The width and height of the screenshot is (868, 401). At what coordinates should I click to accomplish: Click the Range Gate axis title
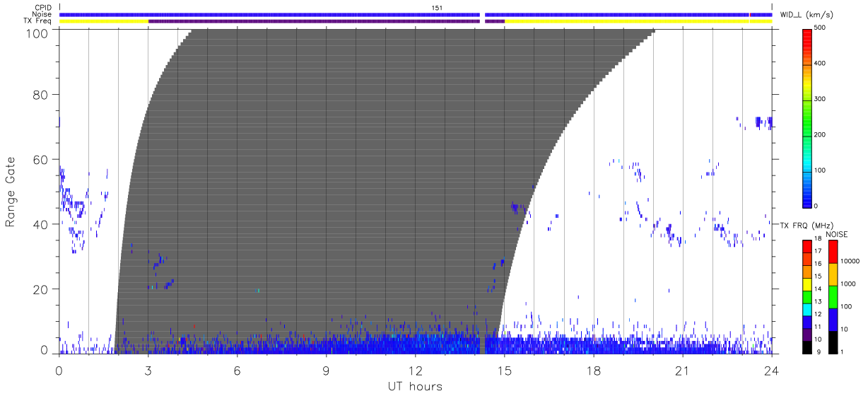point(11,192)
